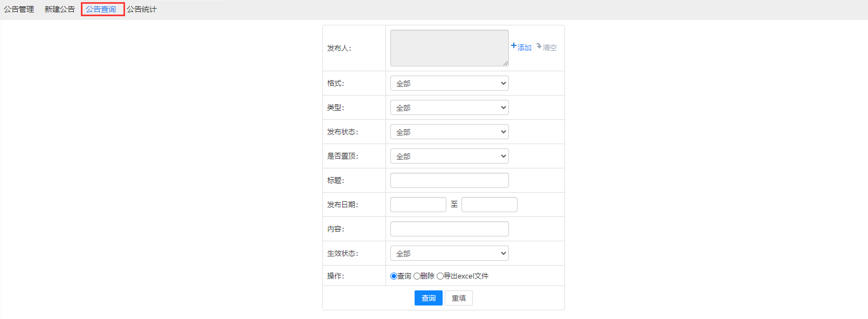Expand the 类型 dropdown list
The width and height of the screenshot is (868, 319).
tap(449, 108)
